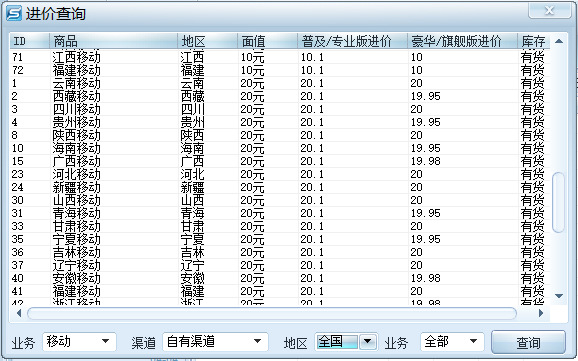Screen dimensions: 578x361
Task: Click 19.98 price in 安徽 row
Action: (x=426, y=278)
